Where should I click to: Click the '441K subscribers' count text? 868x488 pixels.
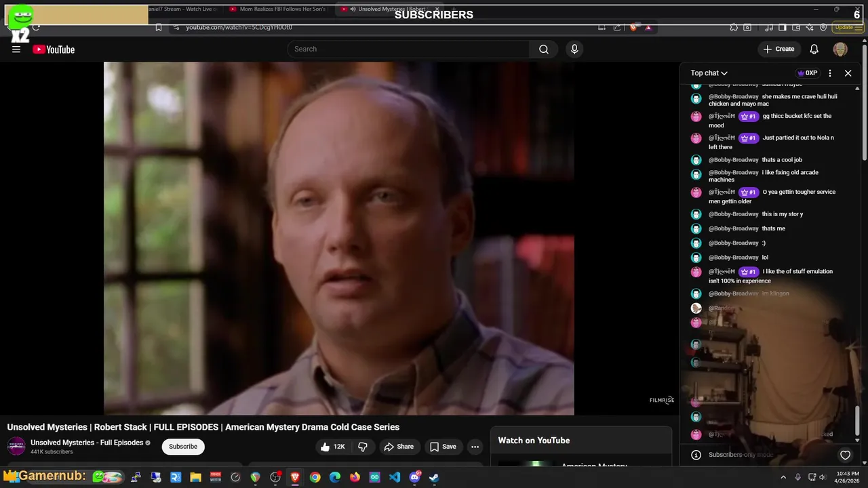[x=52, y=452]
